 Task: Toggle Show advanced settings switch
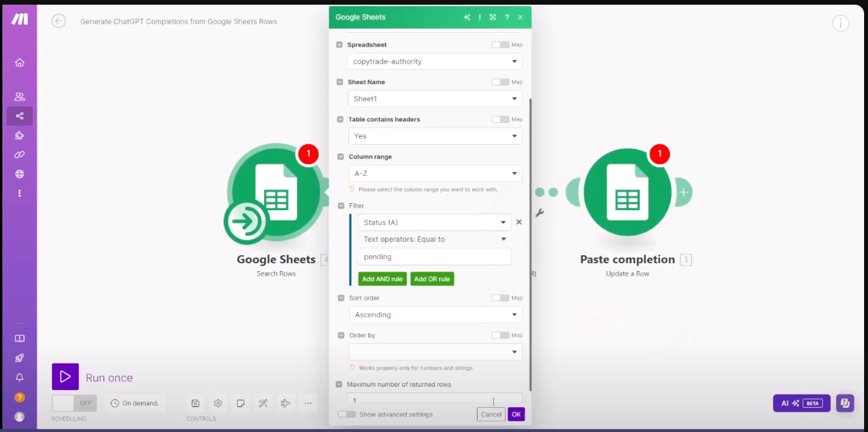pyautogui.click(x=347, y=414)
